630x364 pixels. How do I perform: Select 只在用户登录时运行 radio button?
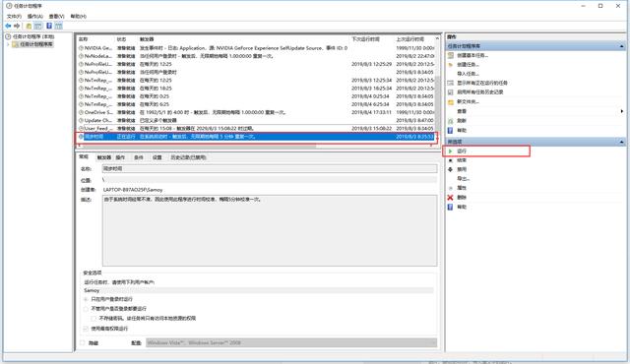[86, 299]
